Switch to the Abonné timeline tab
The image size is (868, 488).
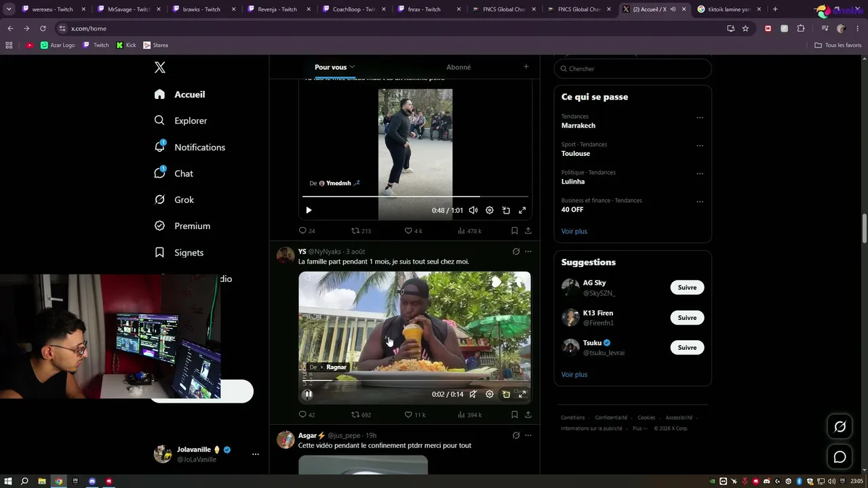458,67
